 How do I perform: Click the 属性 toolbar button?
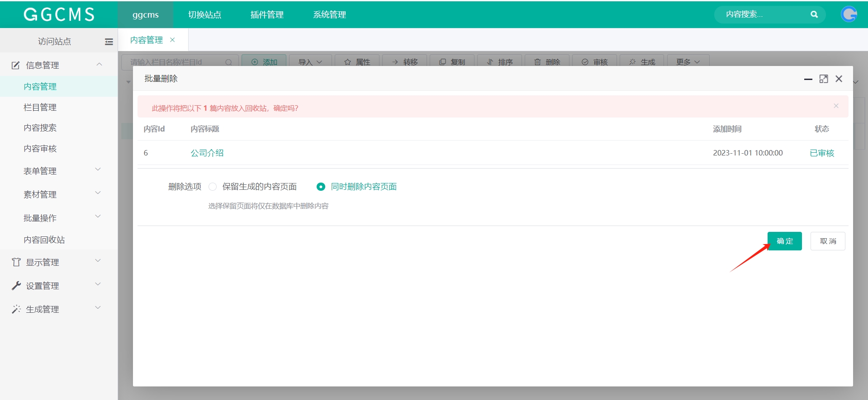(x=357, y=61)
